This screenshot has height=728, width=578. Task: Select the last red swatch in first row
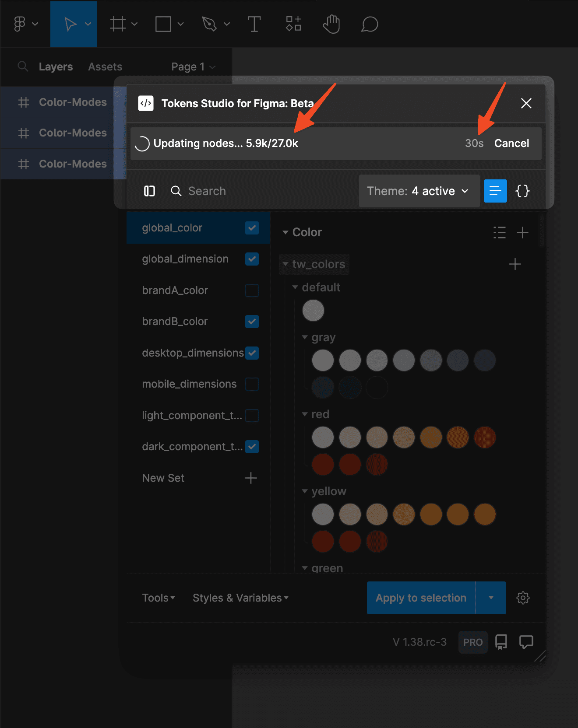[485, 437]
